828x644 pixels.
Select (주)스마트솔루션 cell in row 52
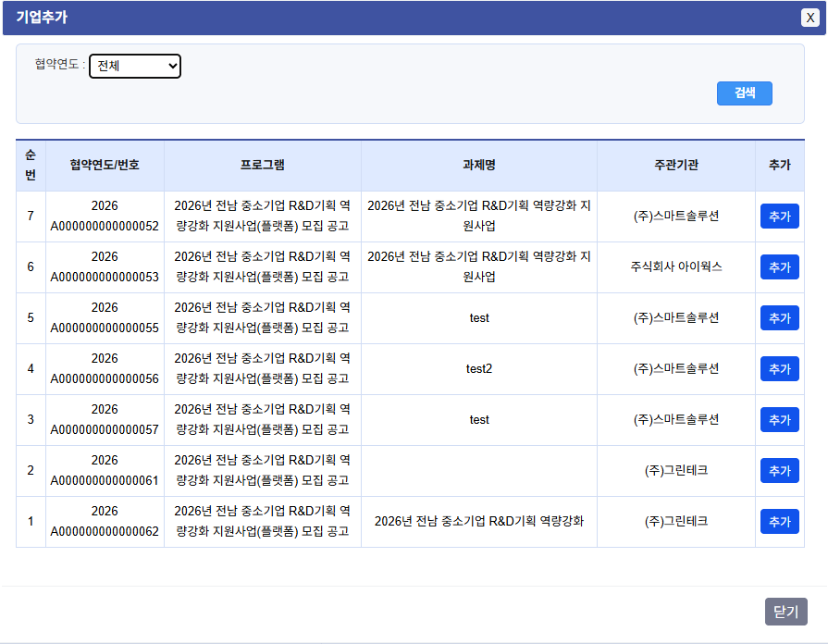pos(676,217)
